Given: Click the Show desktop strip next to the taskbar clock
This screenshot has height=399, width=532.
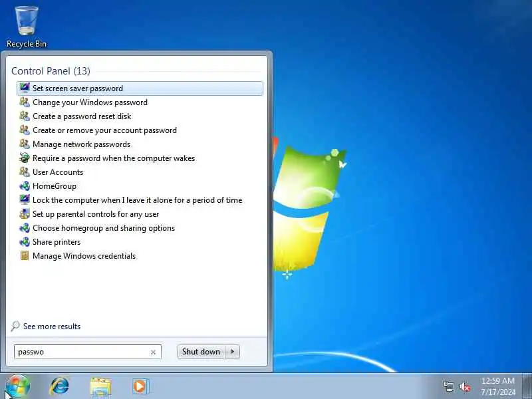Looking at the screenshot, I should (527, 386).
